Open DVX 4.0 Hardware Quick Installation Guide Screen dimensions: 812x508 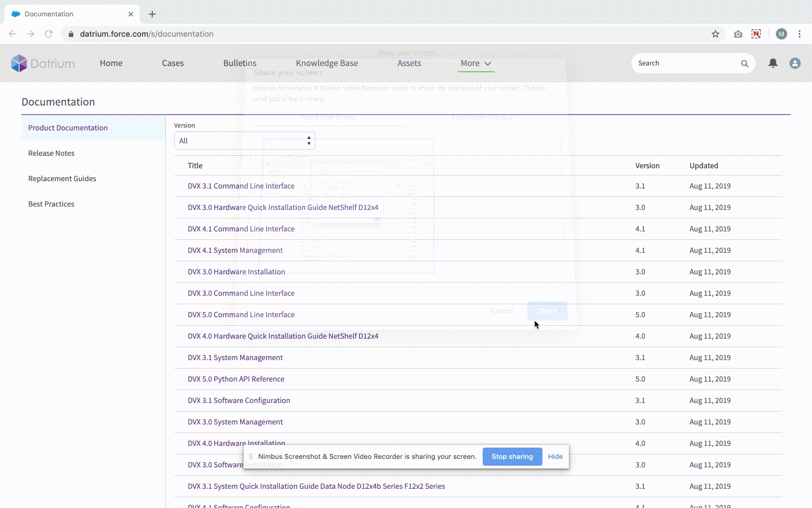(x=283, y=336)
